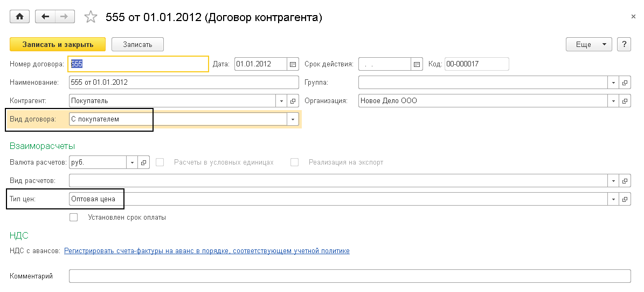Click the Home icon button
644x292 pixels.
[20, 17]
